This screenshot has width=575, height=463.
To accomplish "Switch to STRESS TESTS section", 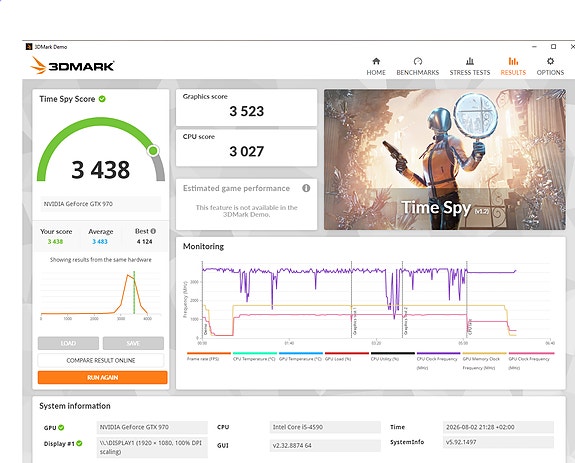I will click(470, 73).
